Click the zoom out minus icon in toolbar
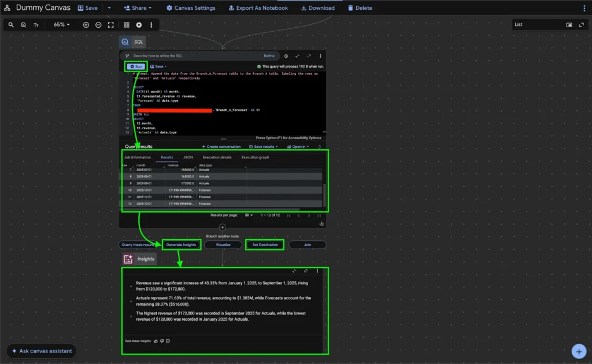 [98, 25]
